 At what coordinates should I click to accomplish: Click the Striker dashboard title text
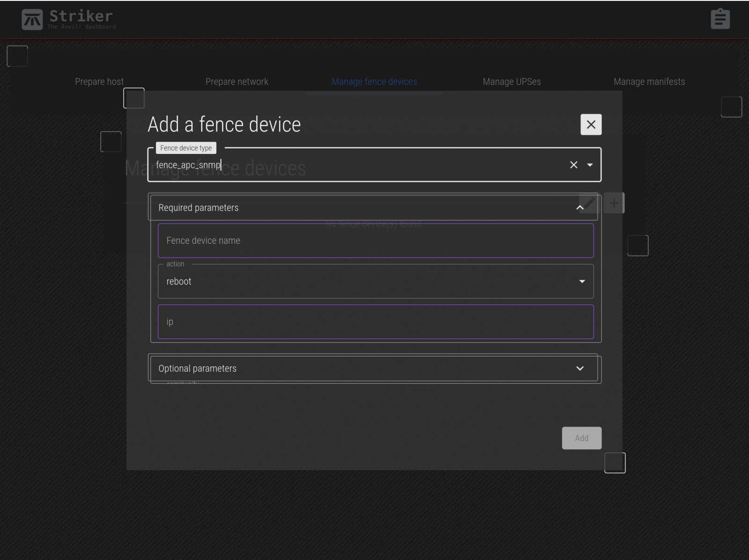click(81, 16)
